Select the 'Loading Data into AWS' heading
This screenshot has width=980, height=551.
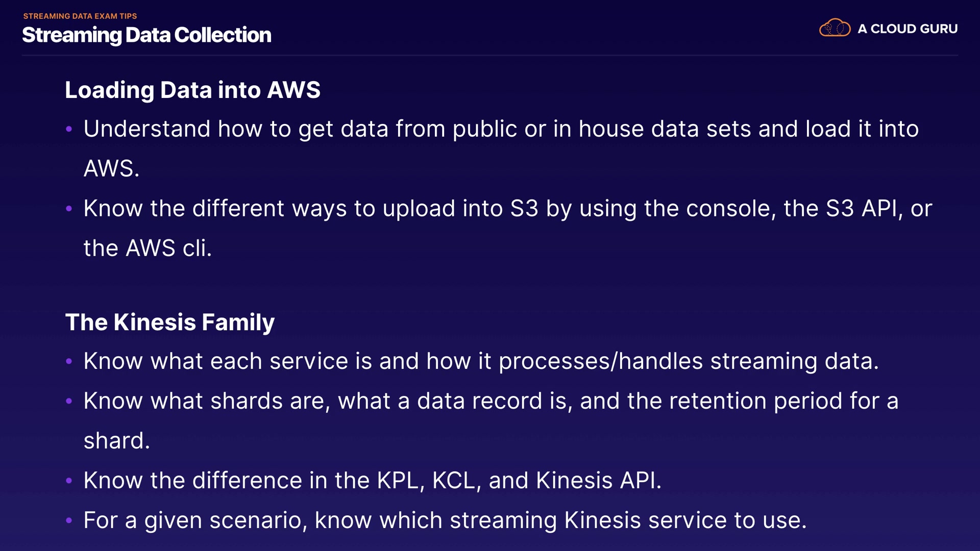click(192, 90)
